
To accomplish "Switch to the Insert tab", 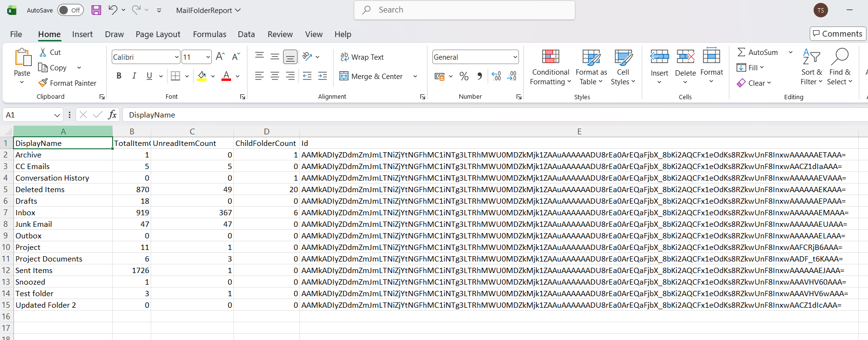I will pyautogui.click(x=82, y=34).
